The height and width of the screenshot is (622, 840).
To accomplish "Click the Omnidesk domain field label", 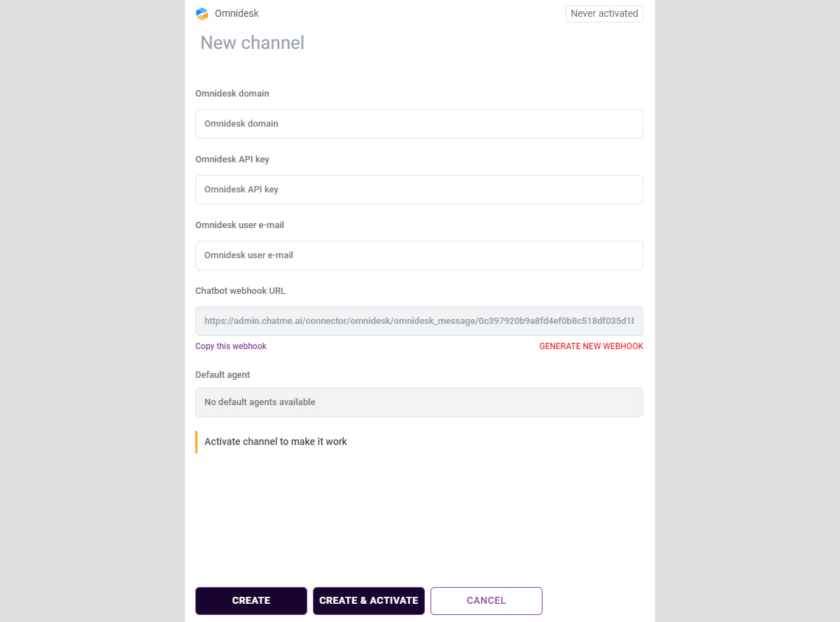I will click(x=232, y=93).
